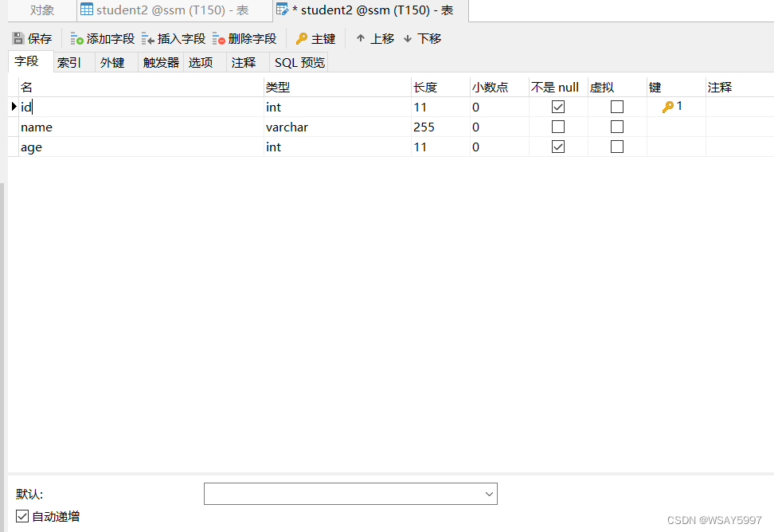Switch to the 对象 (Objects) tab
Viewport: 774px width, 532px height.
pyautogui.click(x=42, y=10)
